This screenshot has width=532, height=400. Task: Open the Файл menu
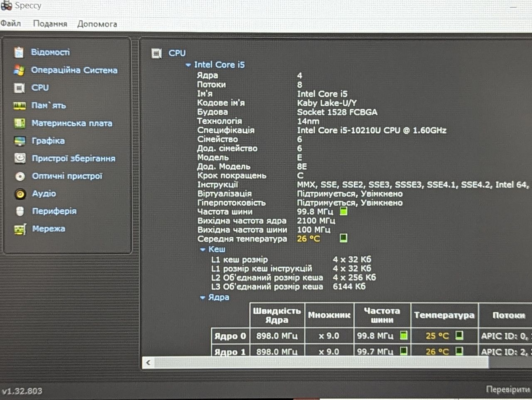(x=11, y=23)
